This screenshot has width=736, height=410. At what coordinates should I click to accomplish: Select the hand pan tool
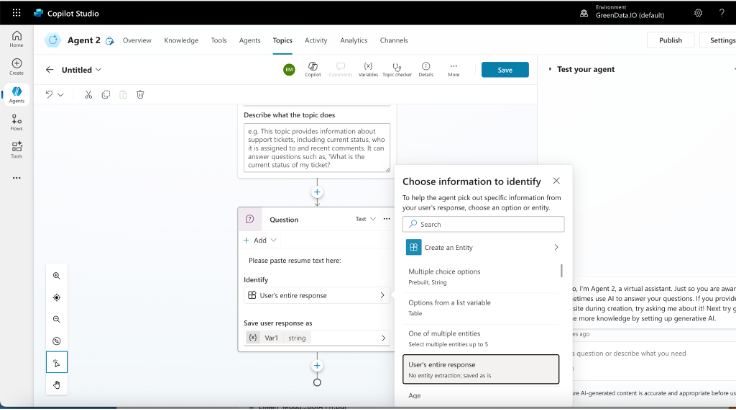[x=56, y=385]
